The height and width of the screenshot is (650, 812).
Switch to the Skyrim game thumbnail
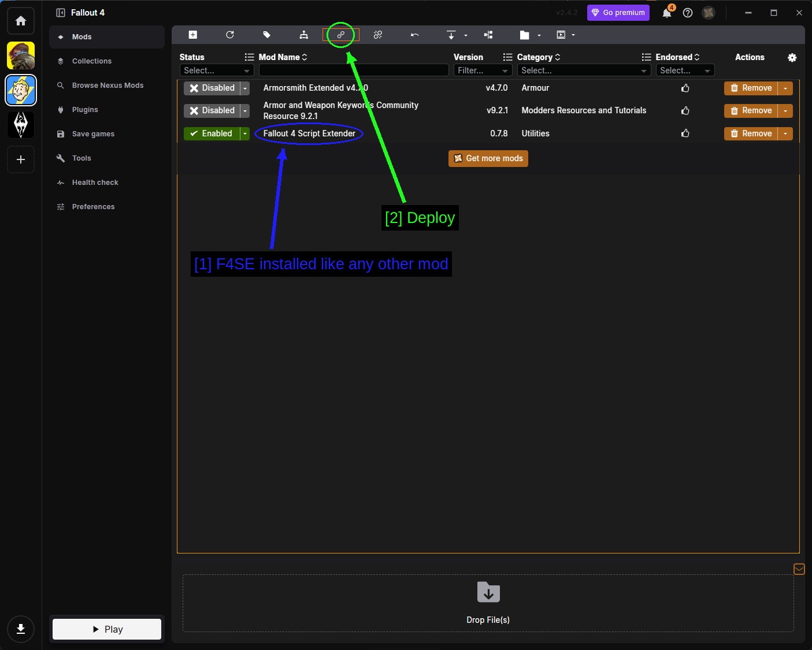(x=21, y=125)
